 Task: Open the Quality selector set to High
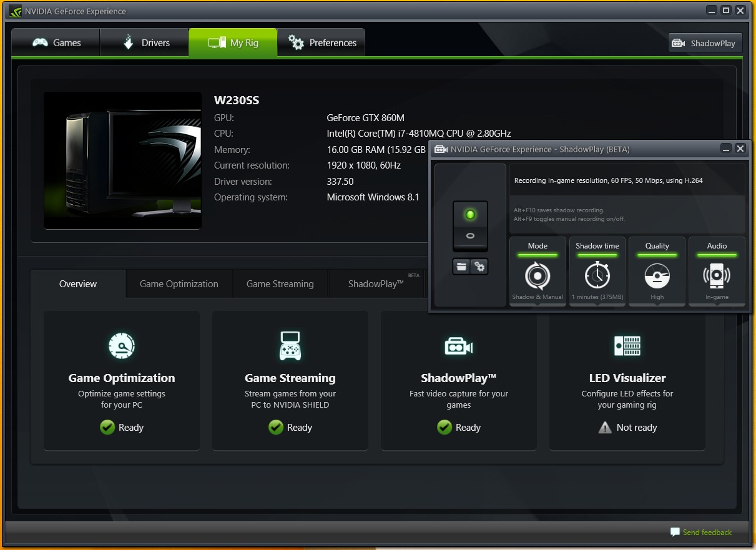coord(657,272)
